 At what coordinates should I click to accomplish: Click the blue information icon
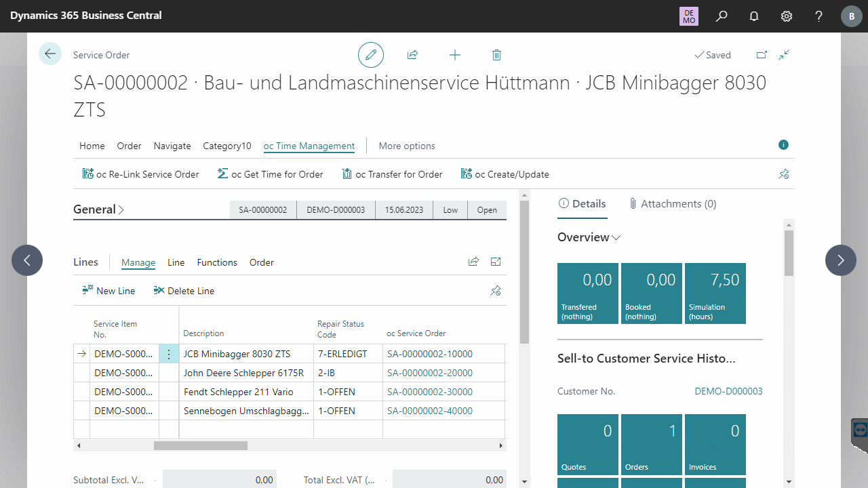[784, 144]
